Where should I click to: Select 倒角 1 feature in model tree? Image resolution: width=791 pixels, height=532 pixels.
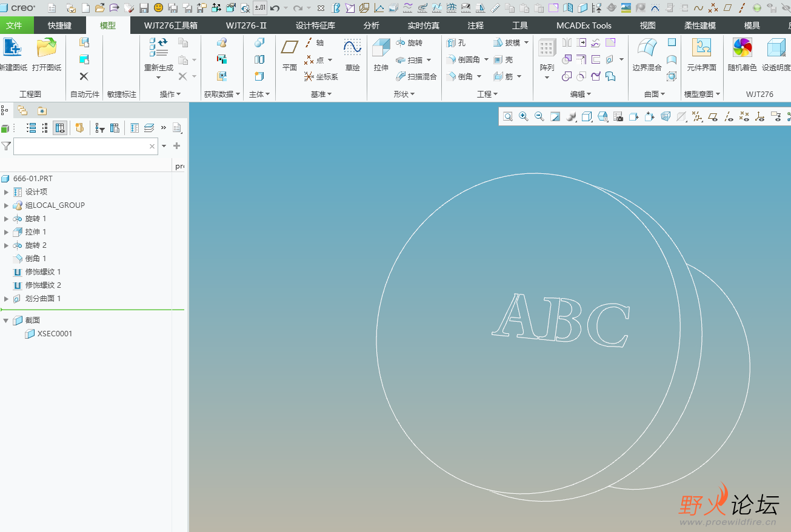point(30,259)
